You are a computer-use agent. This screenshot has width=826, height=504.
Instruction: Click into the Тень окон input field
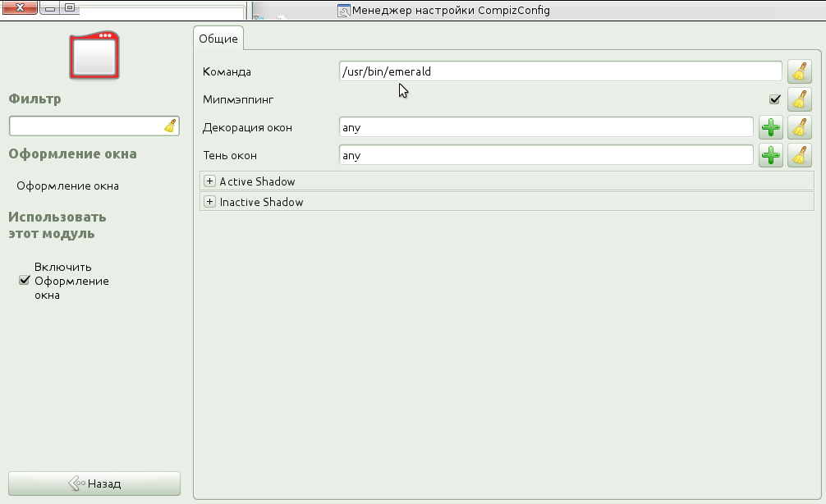(546, 155)
